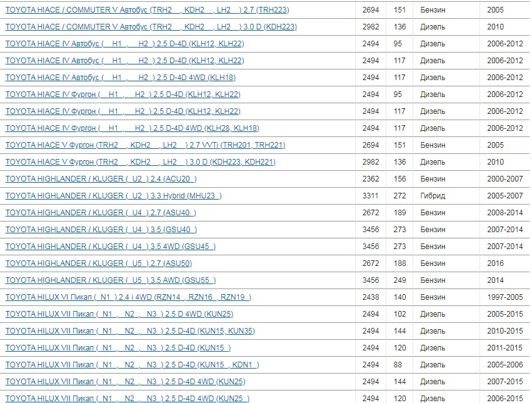The image size is (532, 403).
Task: Open HIGHLANDER / KLUGER 2.7 (ASU40_) link
Action: [x=101, y=213]
